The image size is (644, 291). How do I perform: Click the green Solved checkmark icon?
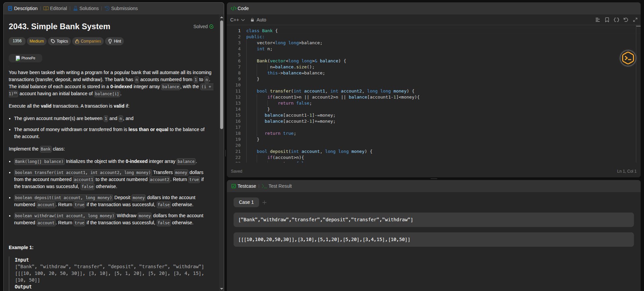pos(211,26)
